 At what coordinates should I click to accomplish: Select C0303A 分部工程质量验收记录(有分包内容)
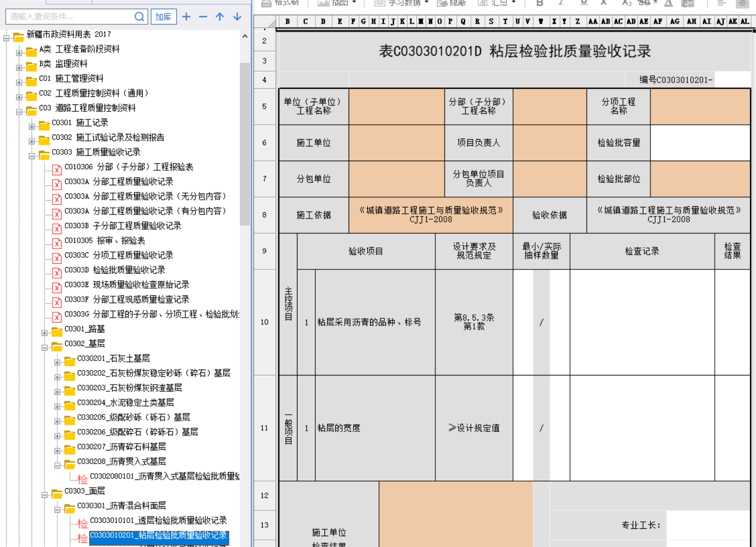pyautogui.click(x=145, y=211)
